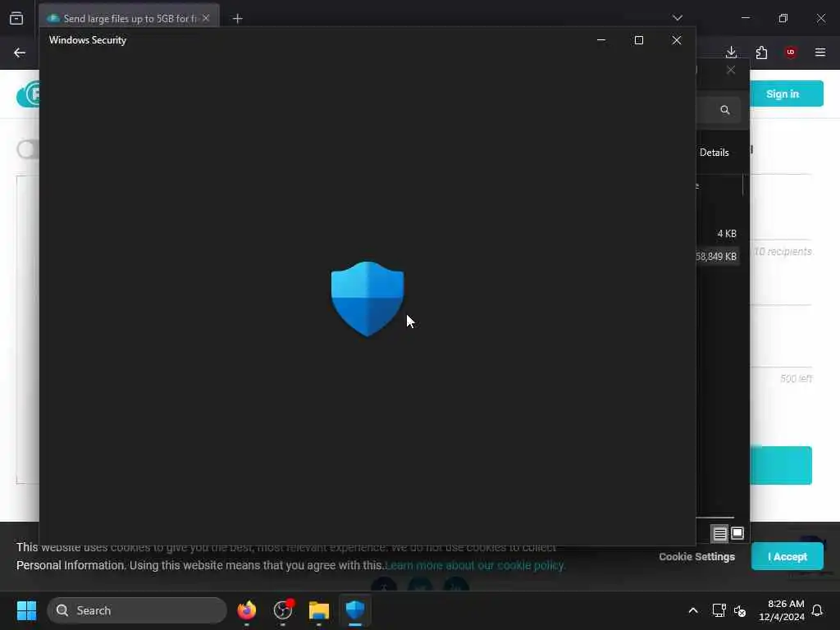The height and width of the screenshot is (630, 840).
Task: Click the search magnifier in File Explorer window
Action: click(725, 110)
